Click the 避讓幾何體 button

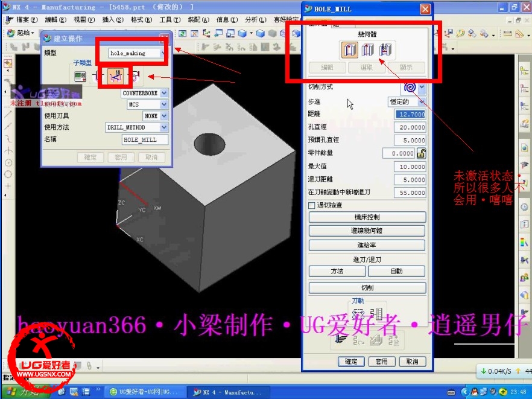point(367,231)
